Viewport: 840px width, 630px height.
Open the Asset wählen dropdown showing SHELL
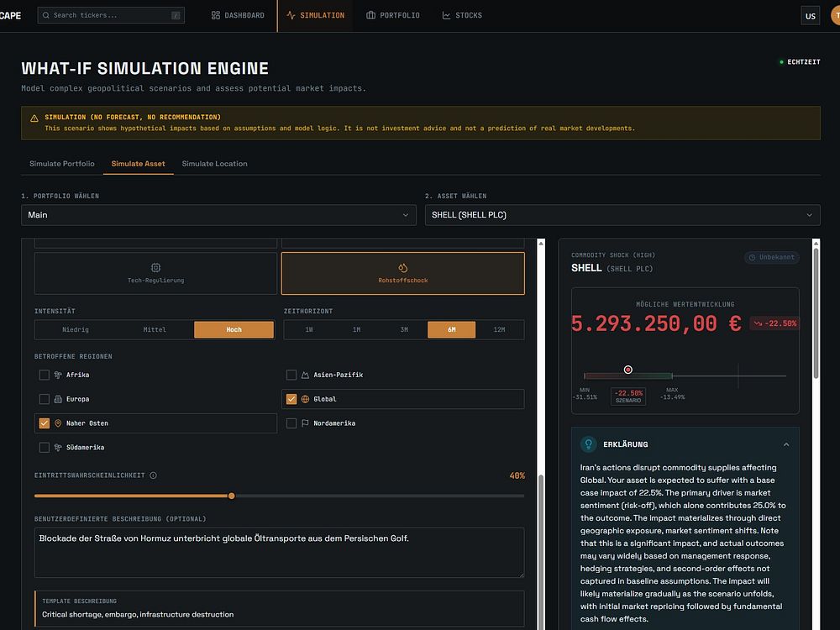coord(622,215)
